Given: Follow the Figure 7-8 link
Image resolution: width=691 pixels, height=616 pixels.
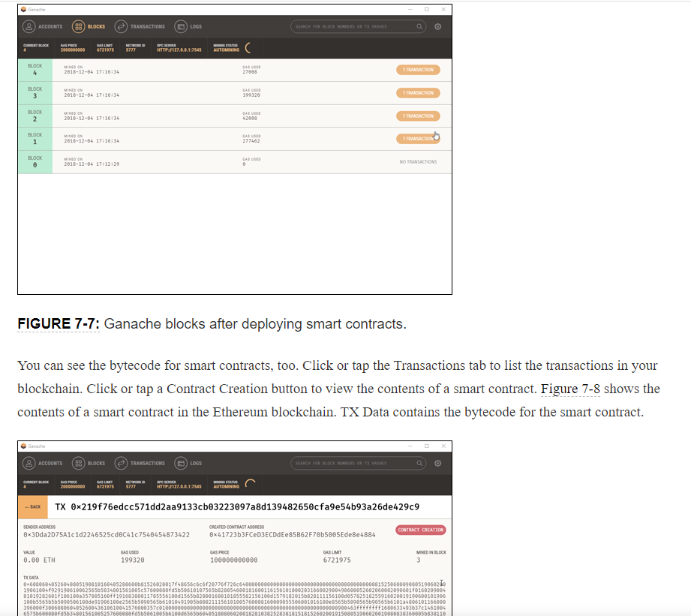Looking at the screenshot, I should point(570,389).
